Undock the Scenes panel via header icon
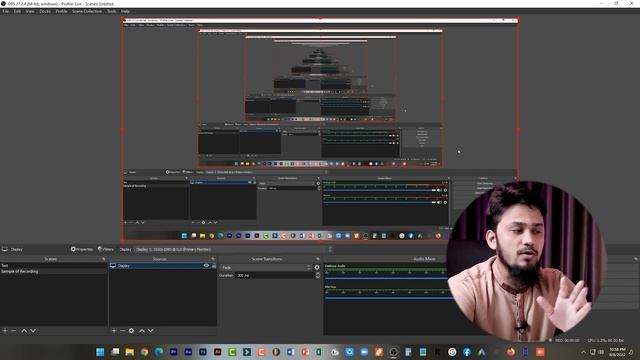The height and width of the screenshot is (360, 640). point(103,259)
